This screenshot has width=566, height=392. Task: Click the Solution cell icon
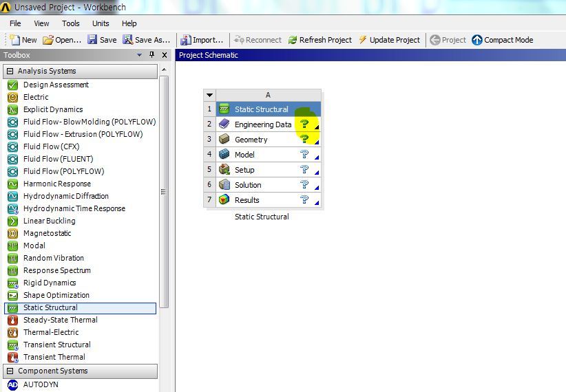(224, 184)
